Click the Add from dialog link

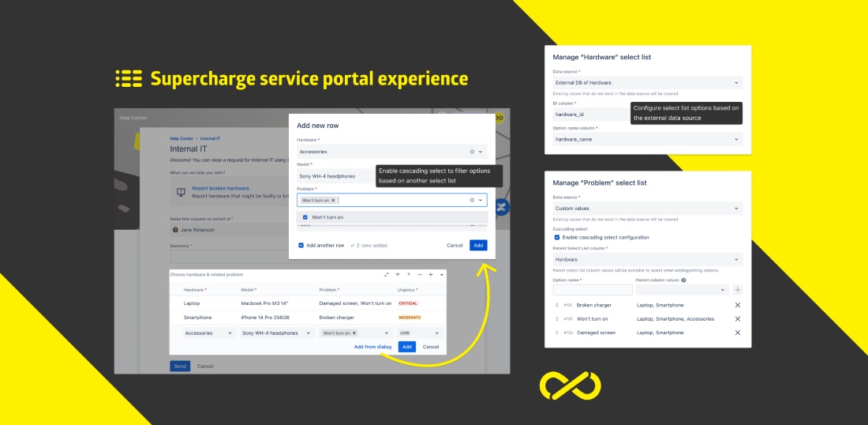click(372, 347)
